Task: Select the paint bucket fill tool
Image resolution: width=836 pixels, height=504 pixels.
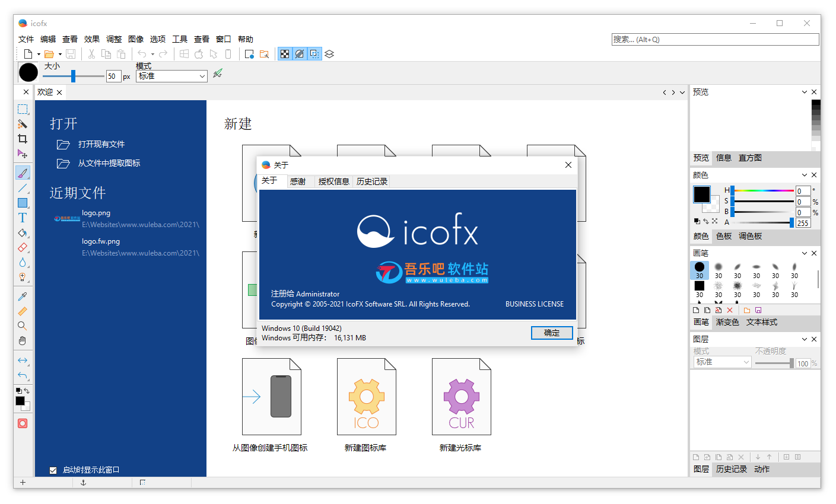Action: pyautogui.click(x=23, y=232)
